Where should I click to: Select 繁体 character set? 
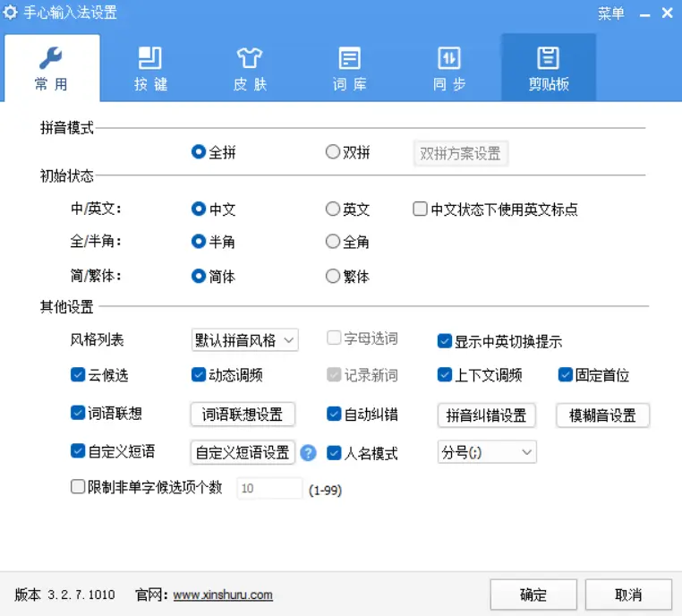[347, 277]
